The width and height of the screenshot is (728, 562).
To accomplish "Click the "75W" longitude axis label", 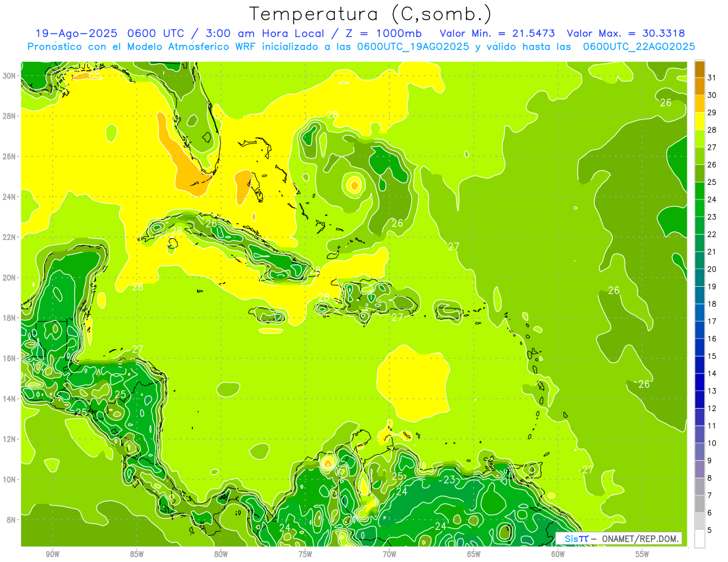I will [x=305, y=554].
